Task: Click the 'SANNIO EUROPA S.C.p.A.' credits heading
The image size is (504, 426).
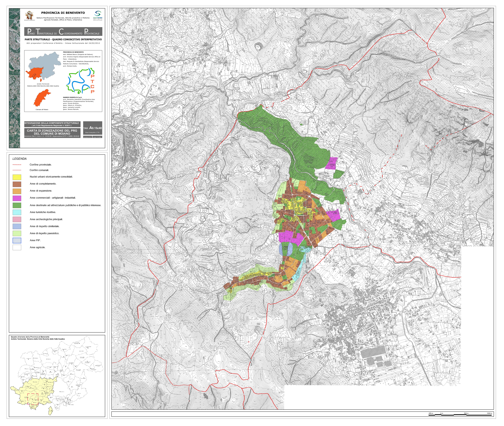Action: coord(72,97)
